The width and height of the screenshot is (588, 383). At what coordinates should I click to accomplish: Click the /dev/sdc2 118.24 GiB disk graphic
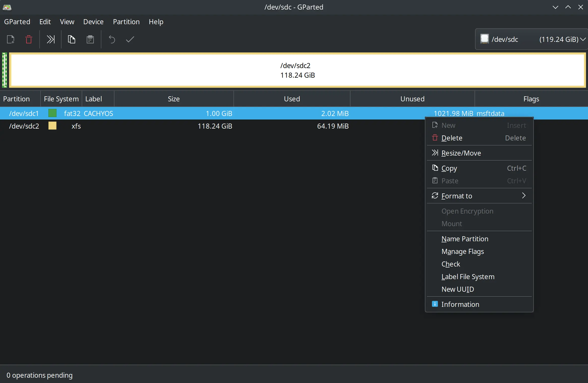click(x=298, y=70)
